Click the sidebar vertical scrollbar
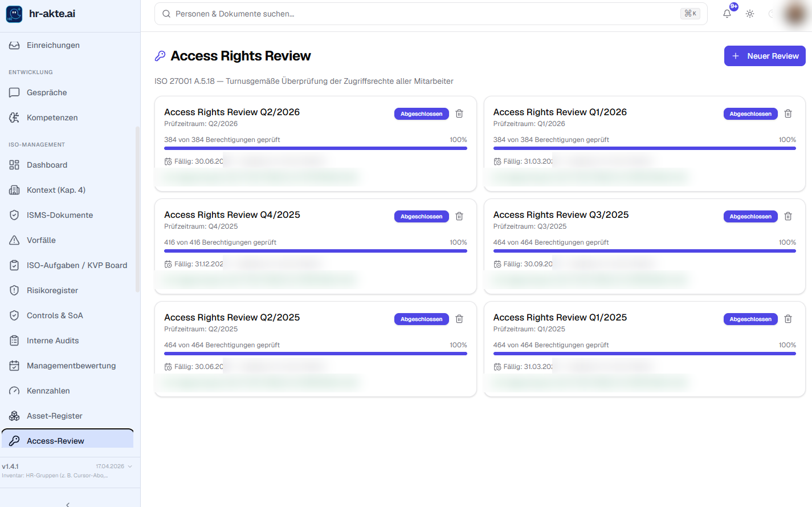The height and width of the screenshot is (507, 812). point(137,209)
